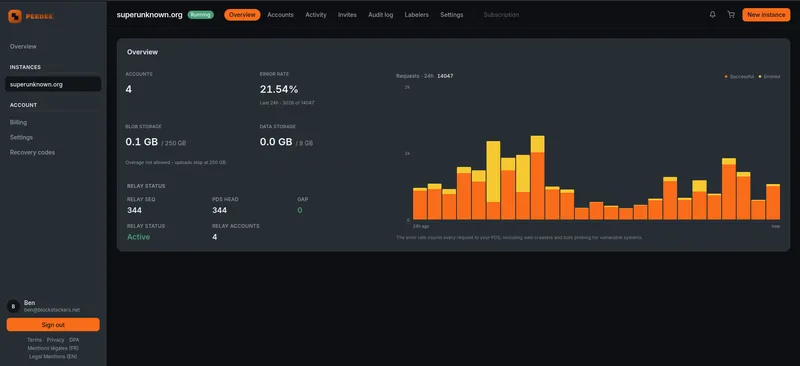Click the Successful legend marker
Viewport: 800px width, 366px height.
(726, 77)
